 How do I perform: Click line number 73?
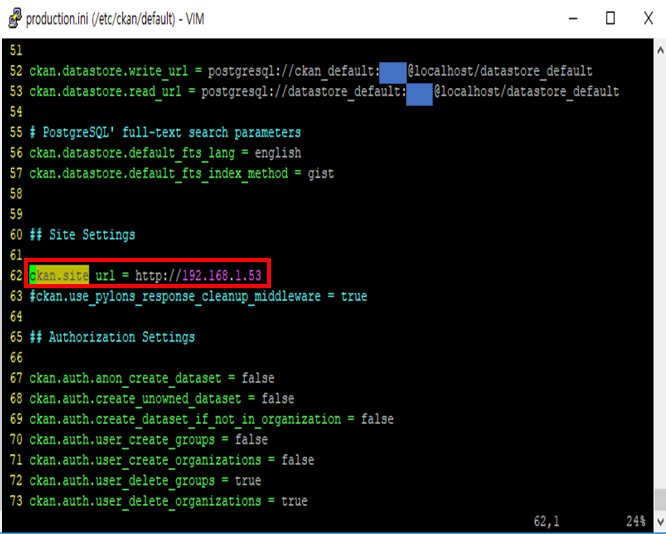(16, 501)
